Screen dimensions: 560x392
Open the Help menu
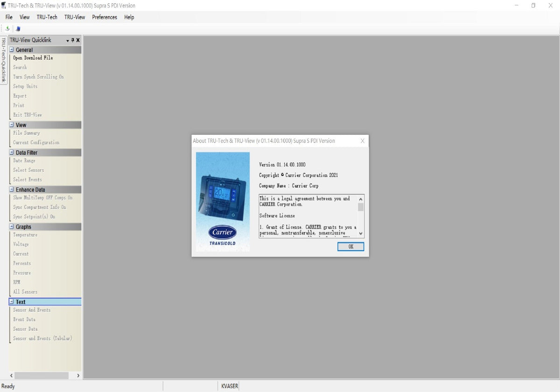coord(129,17)
